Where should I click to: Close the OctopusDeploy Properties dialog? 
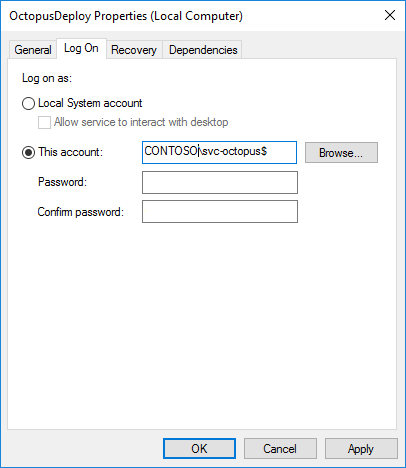tap(389, 15)
